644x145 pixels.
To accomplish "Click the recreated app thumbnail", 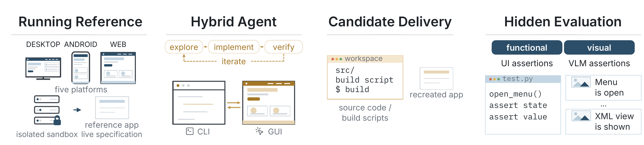I will tap(436, 78).
